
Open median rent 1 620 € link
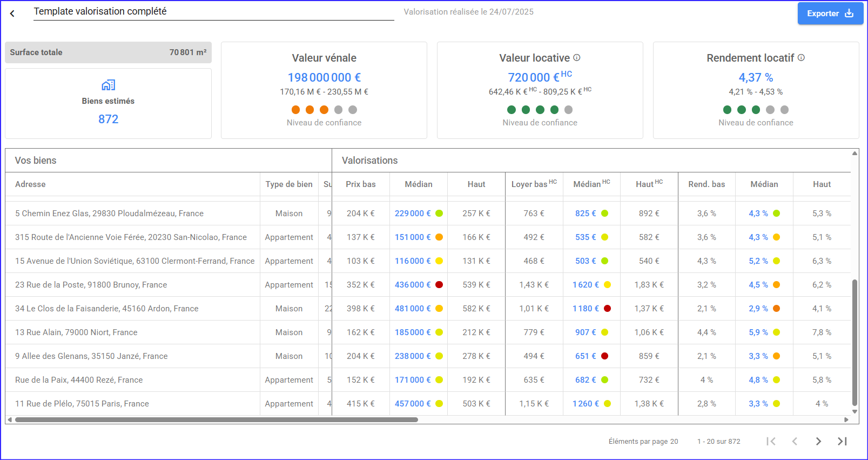click(586, 285)
